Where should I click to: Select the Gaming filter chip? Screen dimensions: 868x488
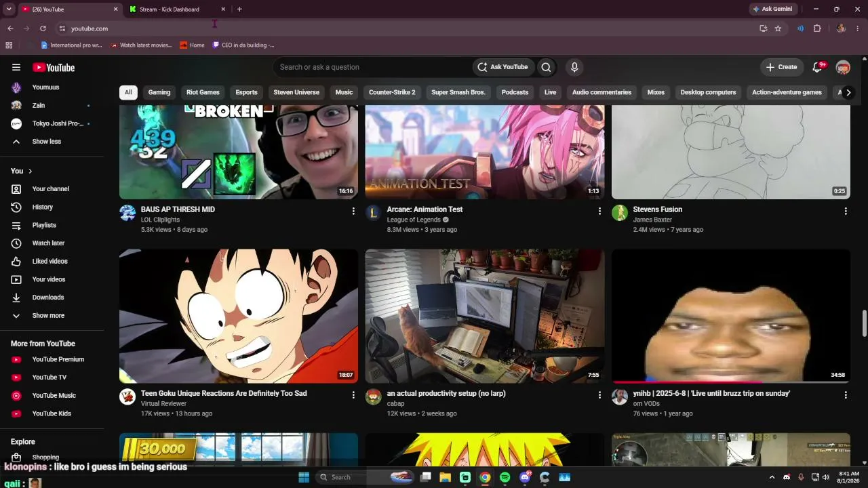click(x=159, y=92)
